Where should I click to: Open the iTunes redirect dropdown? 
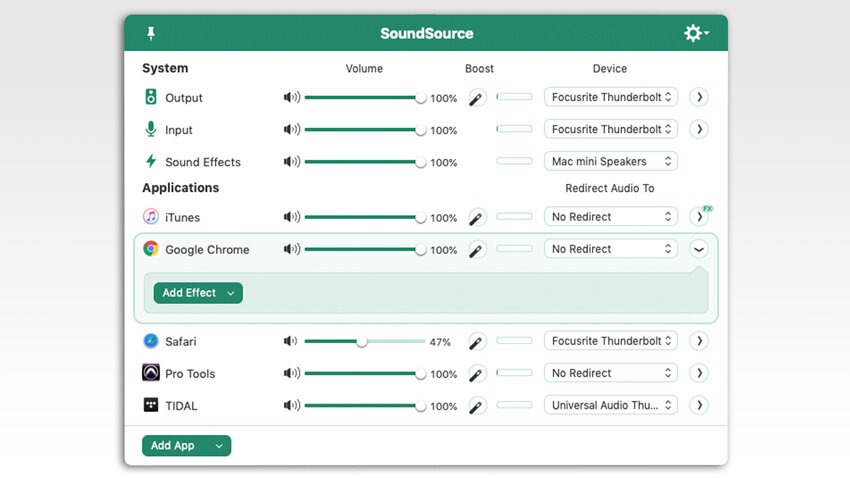[x=611, y=217]
